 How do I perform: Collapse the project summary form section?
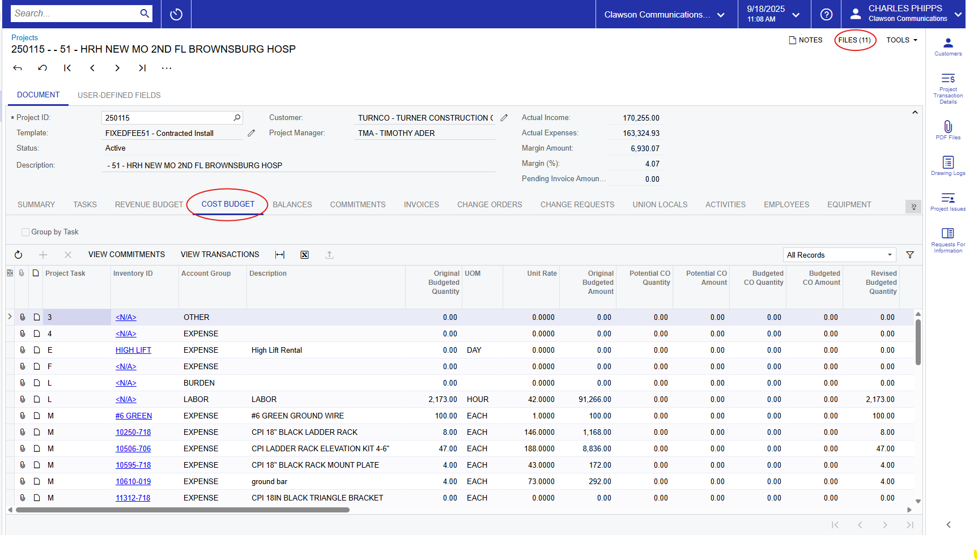[x=915, y=113]
